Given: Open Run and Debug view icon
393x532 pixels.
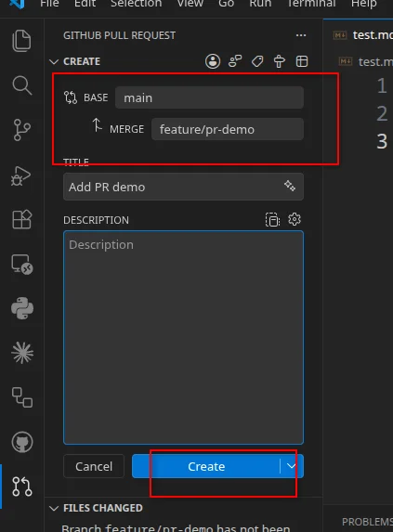Looking at the screenshot, I should pyautogui.click(x=21, y=175).
